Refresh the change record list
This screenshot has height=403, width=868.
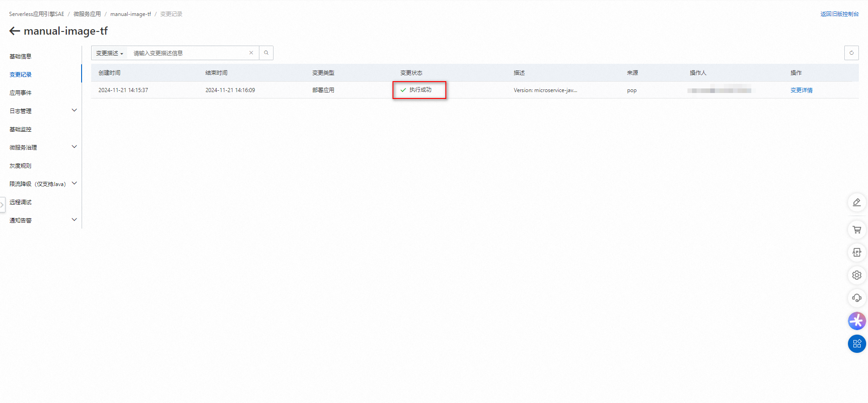click(x=851, y=53)
